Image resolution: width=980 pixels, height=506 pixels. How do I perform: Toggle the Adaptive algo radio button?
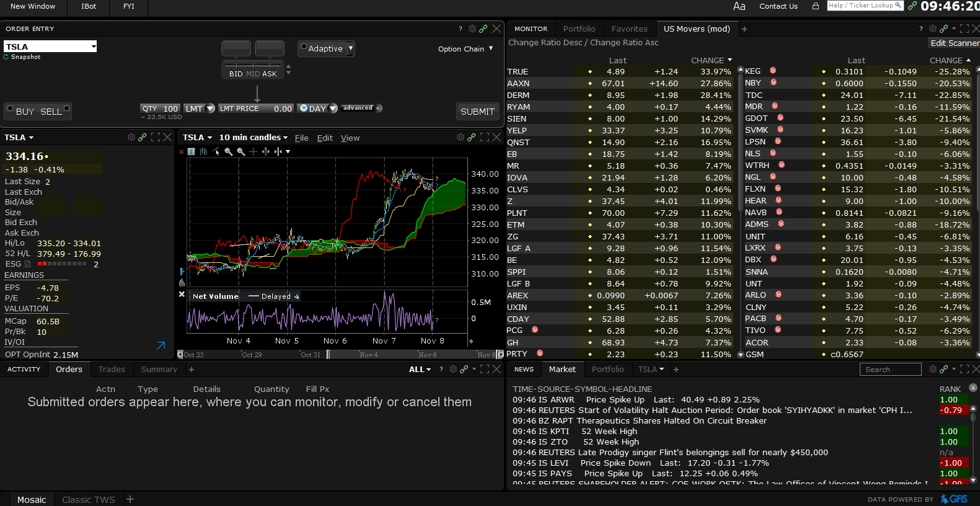pos(304,47)
